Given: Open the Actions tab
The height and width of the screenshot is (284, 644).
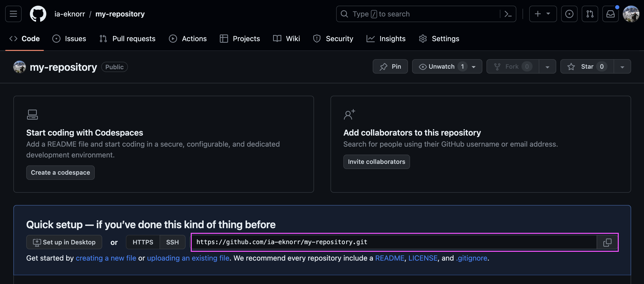Looking at the screenshot, I should (188, 39).
